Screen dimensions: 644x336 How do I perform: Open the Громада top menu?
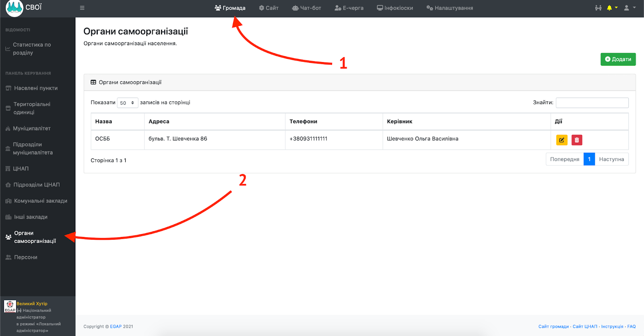(x=230, y=8)
